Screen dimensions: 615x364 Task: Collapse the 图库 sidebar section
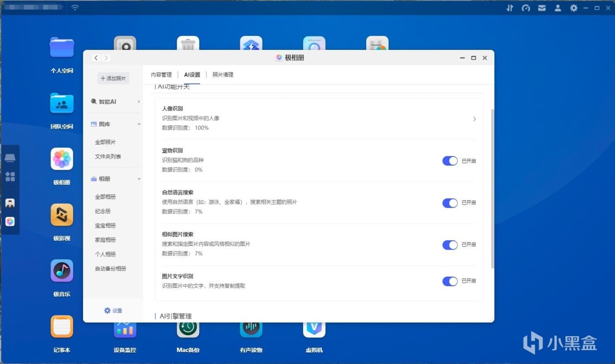(139, 124)
